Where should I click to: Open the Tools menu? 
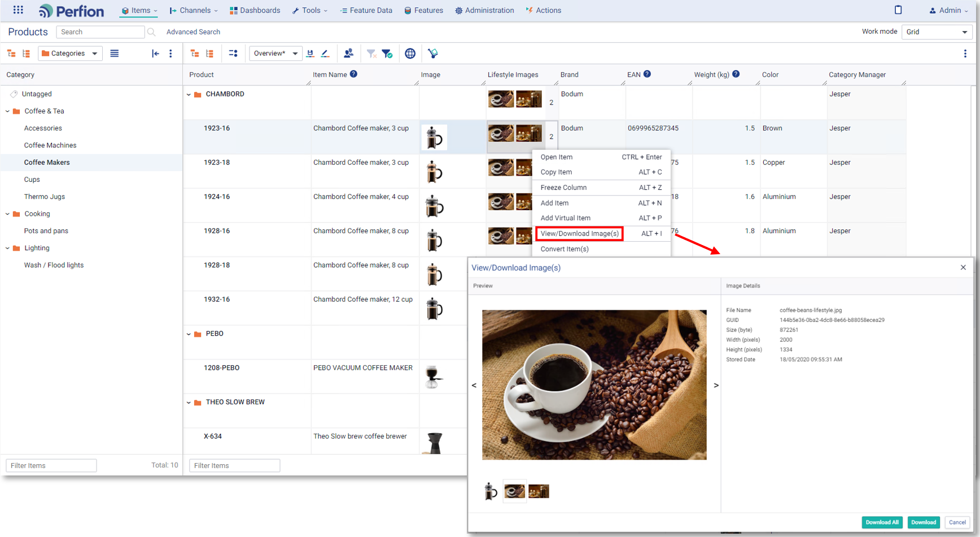(x=310, y=11)
